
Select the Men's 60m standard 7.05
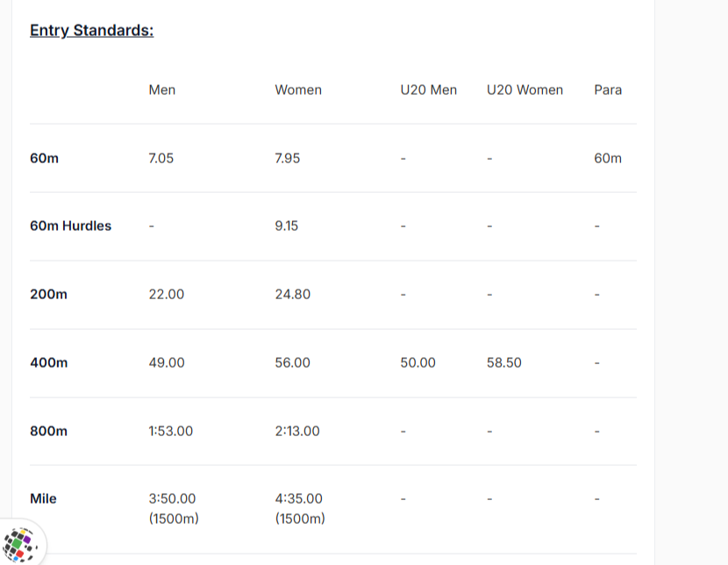point(161,158)
